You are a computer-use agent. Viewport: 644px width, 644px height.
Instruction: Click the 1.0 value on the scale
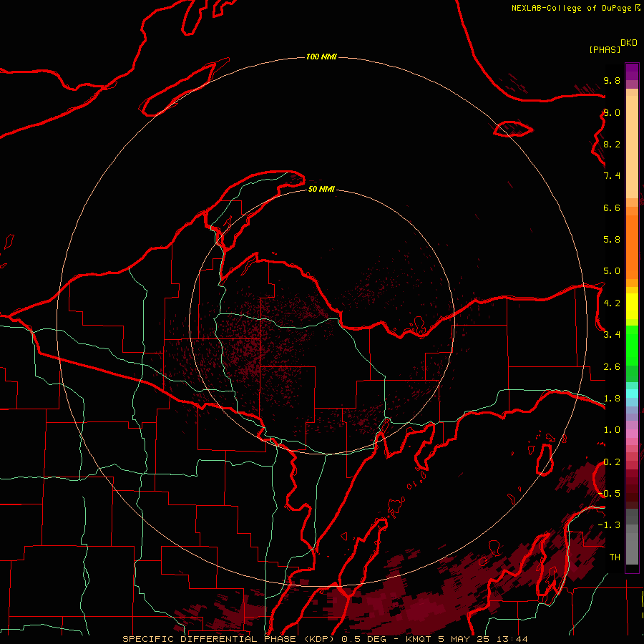point(612,430)
